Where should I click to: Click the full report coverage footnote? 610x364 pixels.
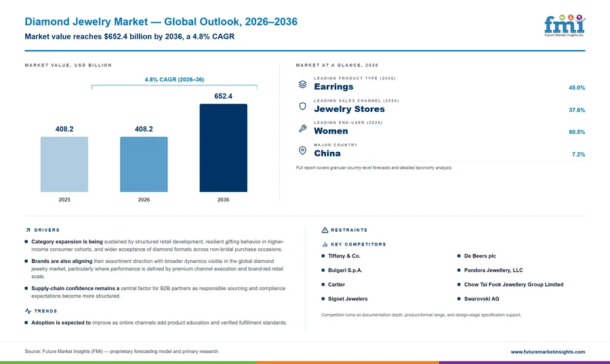pyautogui.click(x=374, y=168)
